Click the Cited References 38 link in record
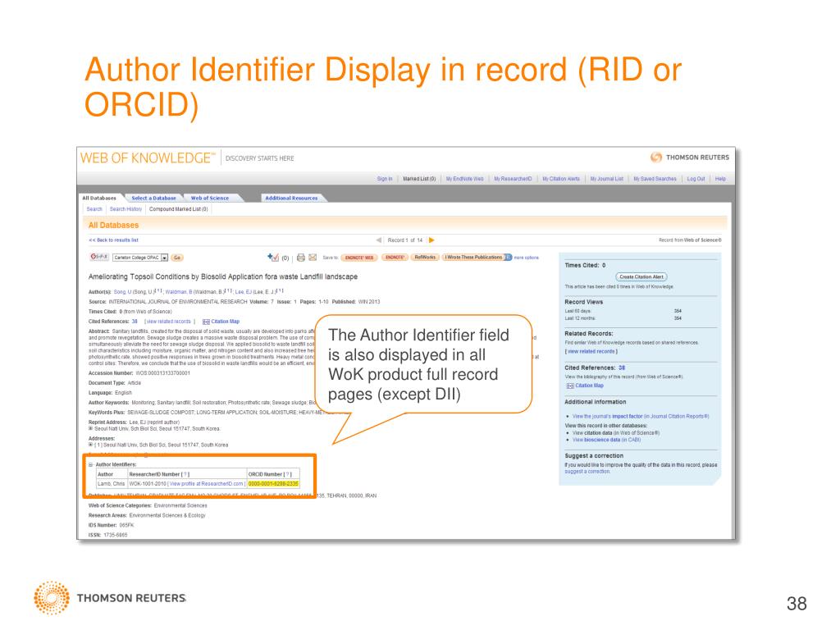The height and width of the screenshot is (630, 840). coord(135,322)
